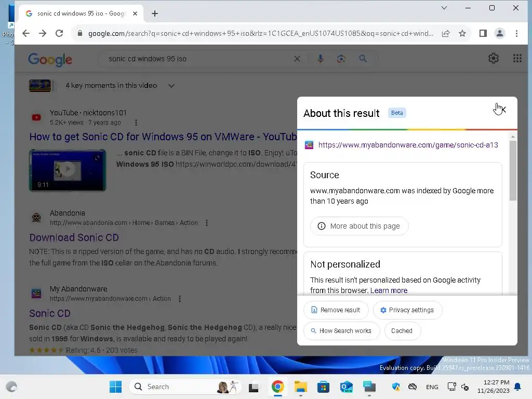
Task: View the 'Cached' page version
Action: click(x=403, y=331)
